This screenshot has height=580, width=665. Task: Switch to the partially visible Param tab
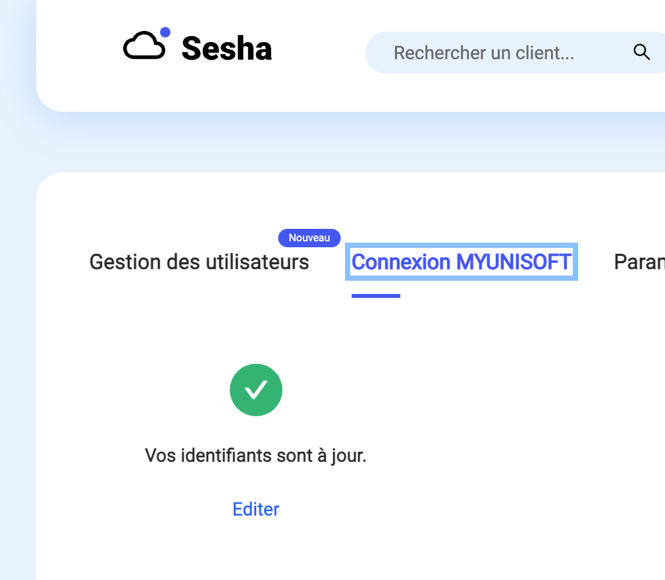point(639,262)
